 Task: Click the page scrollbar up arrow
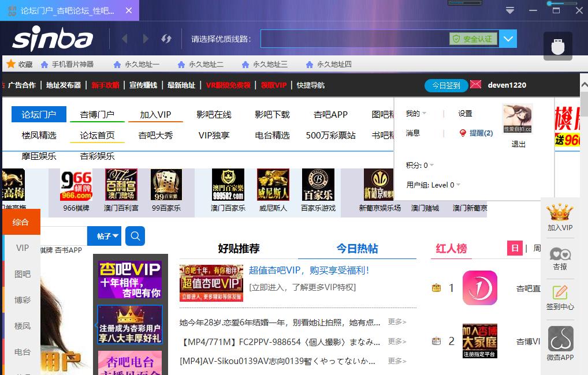584,85
